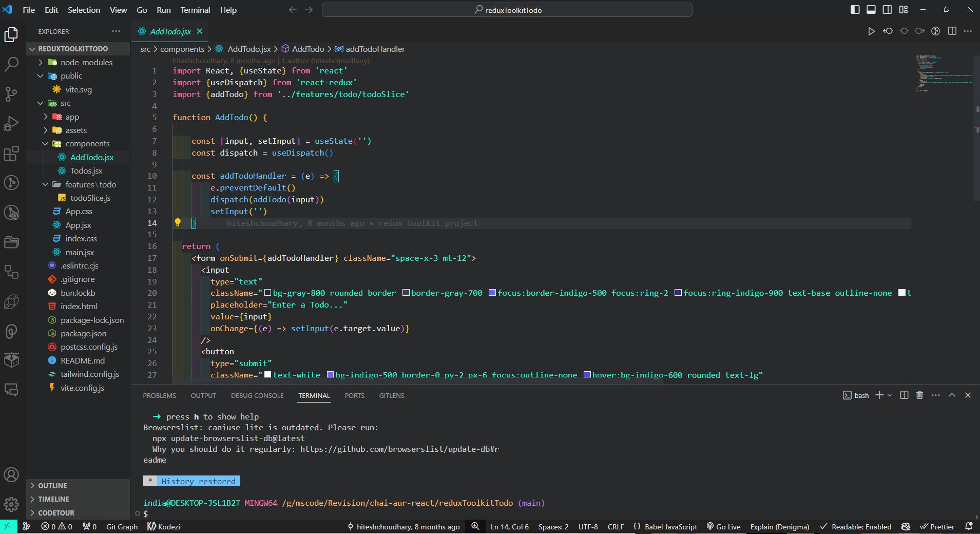
Task: Open the new terminal launch profile dropdown
Action: click(x=890, y=395)
